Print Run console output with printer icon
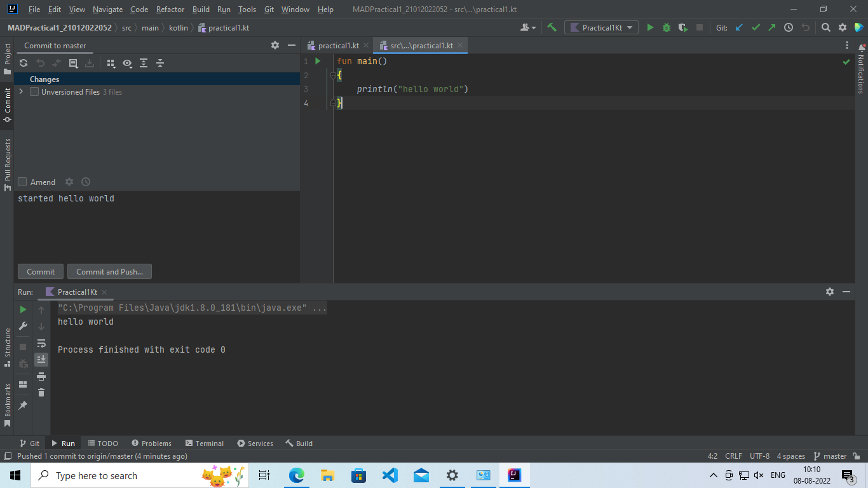Viewport: 868px width, 488px height. tap(41, 376)
